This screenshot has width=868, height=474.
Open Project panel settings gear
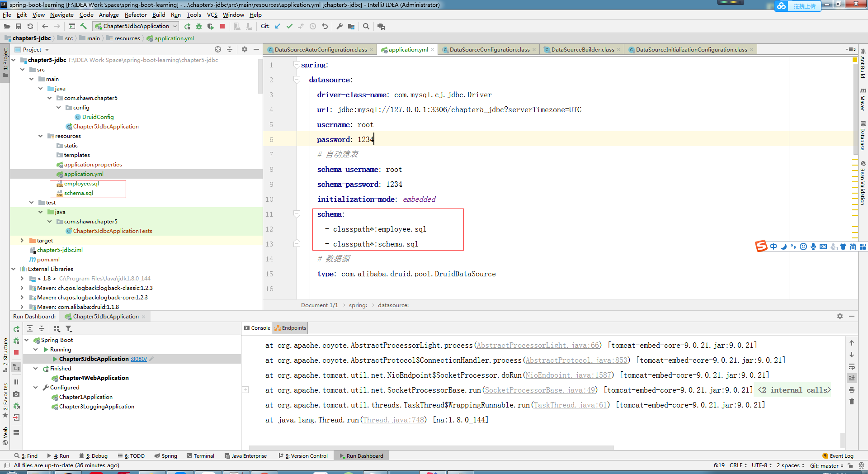(x=245, y=49)
